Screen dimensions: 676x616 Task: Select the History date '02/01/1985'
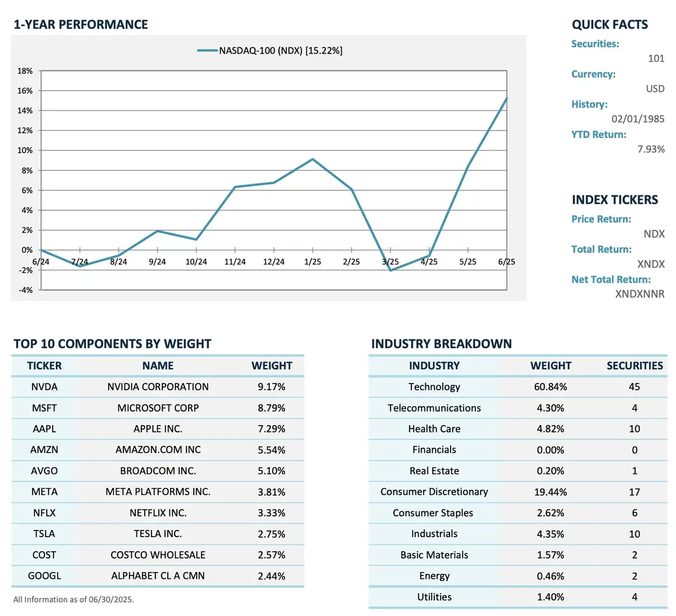[638, 119]
